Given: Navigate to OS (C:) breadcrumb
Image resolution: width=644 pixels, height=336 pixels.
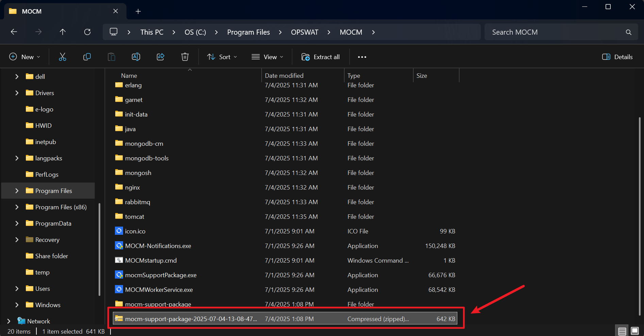Looking at the screenshot, I should tap(195, 32).
